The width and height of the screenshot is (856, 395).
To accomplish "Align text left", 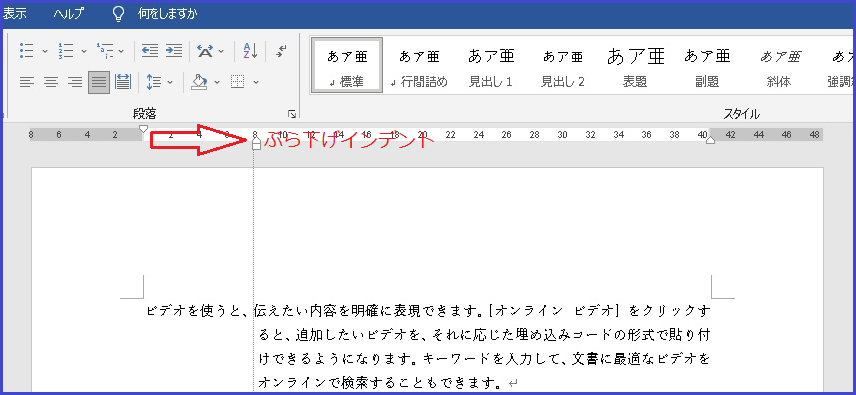I will pos(27,82).
